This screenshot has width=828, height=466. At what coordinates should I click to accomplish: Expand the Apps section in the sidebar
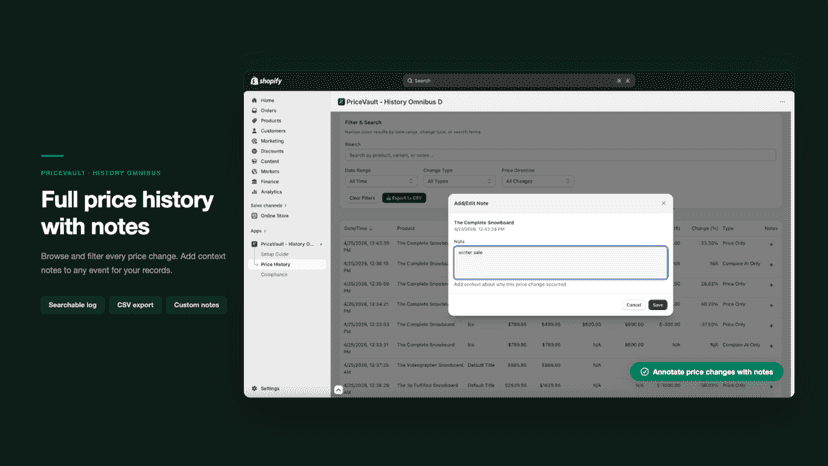tap(258, 231)
